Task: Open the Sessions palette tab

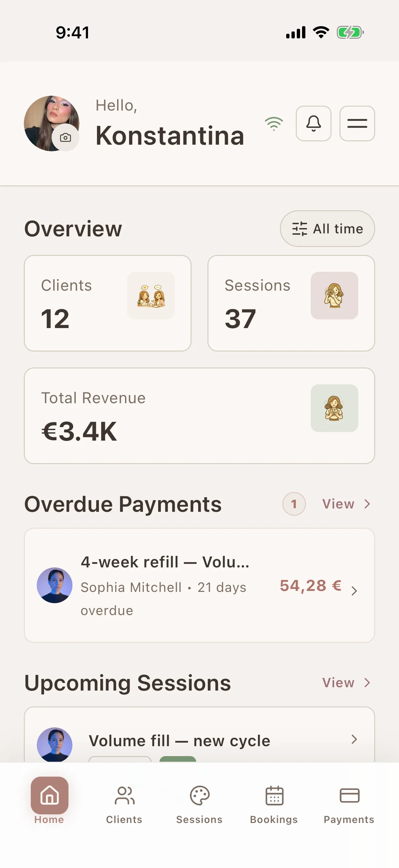Action: click(x=199, y=805)
